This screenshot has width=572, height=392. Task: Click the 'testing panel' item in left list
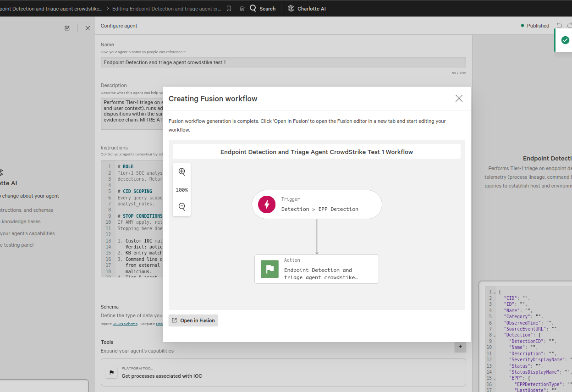point(17,245)
